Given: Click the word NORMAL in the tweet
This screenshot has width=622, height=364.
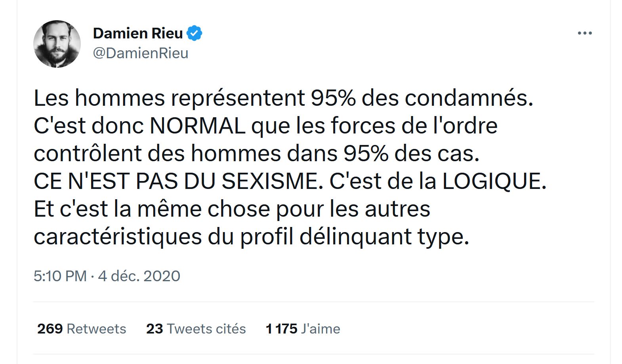Looking at the screenshot, I should coord(198,126).
